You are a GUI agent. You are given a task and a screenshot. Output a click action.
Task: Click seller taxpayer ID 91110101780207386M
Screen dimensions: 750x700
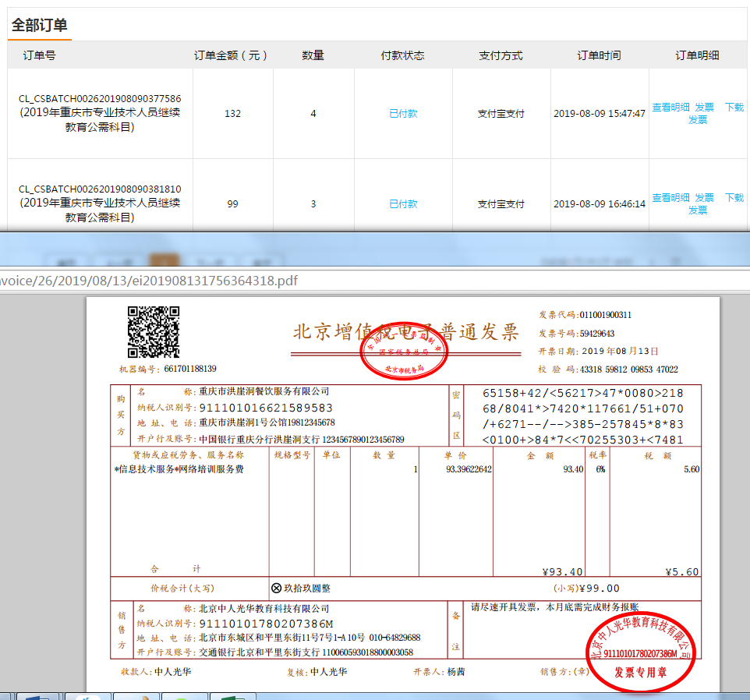pos(266,624)
